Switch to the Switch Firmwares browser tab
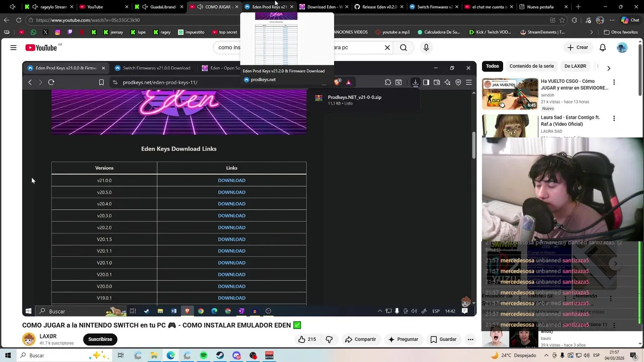Viewport: 644px width, 362px height. point(434,7)
